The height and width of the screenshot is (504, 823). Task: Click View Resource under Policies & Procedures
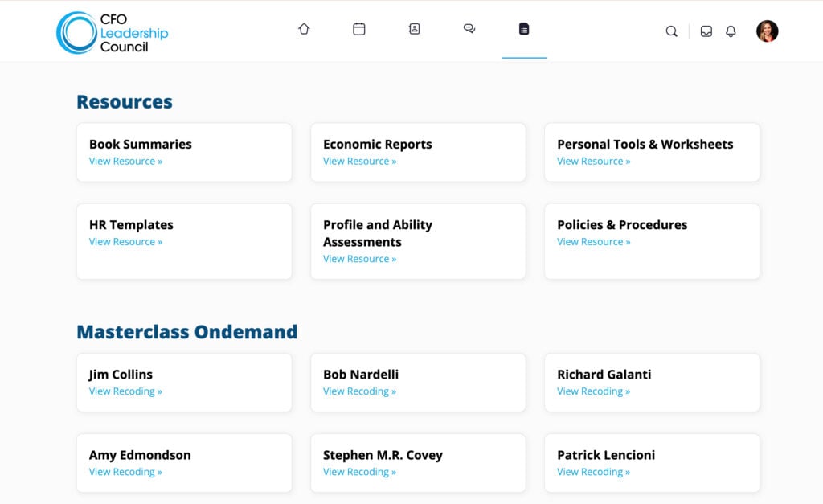click(x=594, y=241)
